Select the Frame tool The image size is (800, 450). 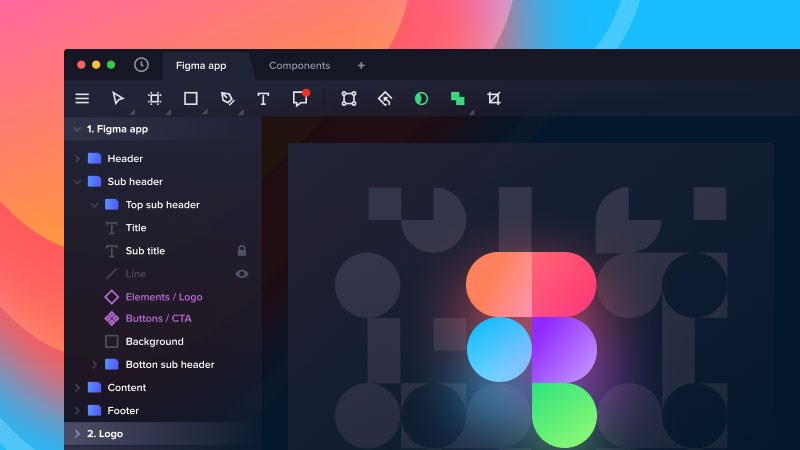(155, 98)
